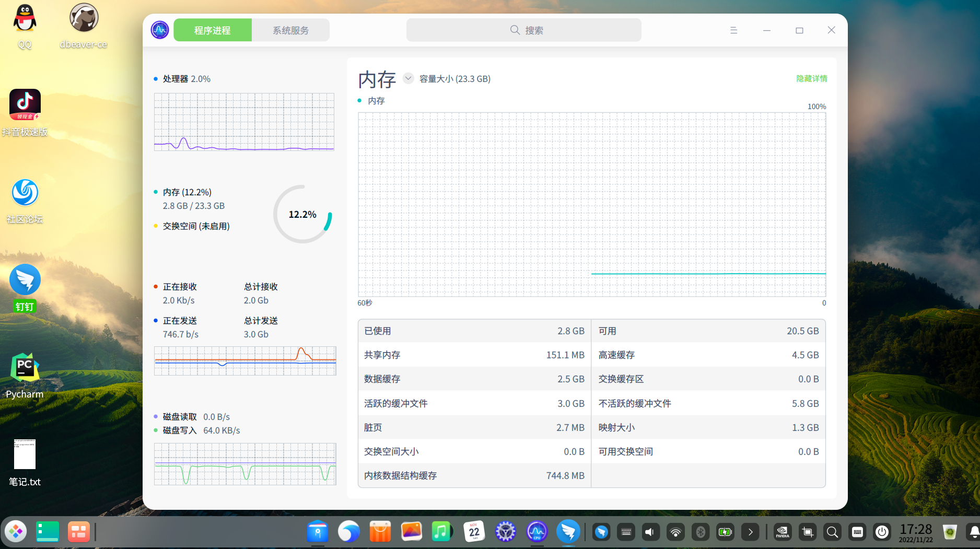Open the trash bin dock icon
Image resolution: width=980 pixels, height=549 pixels.
tap(950, 532)
